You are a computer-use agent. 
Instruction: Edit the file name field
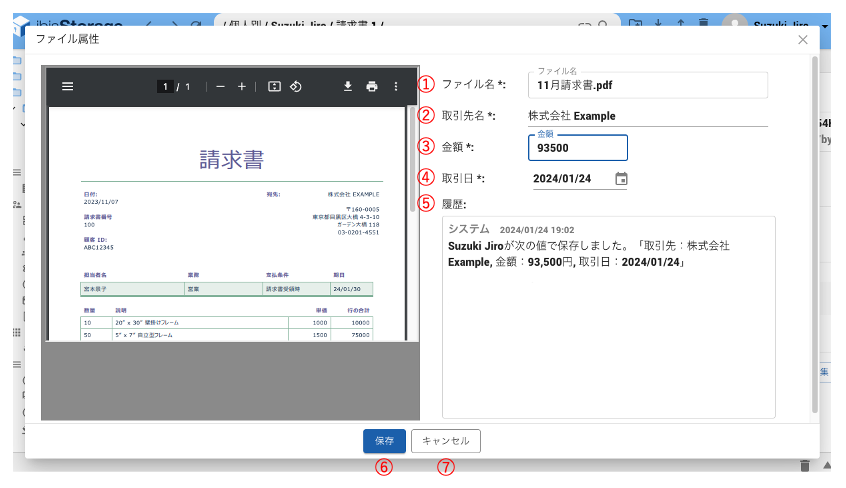coord(647,86)
